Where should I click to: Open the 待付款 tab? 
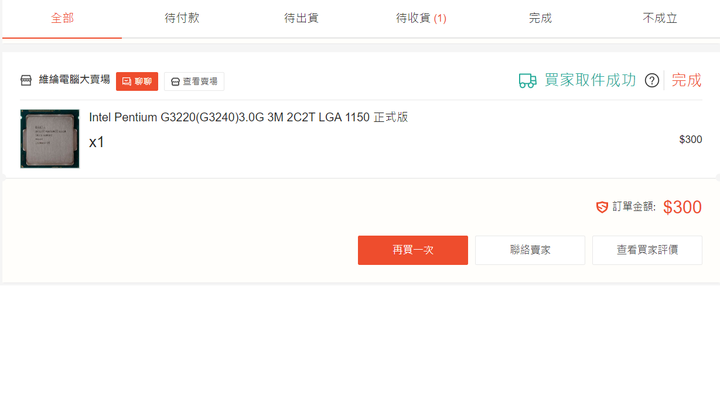point(182,18)
